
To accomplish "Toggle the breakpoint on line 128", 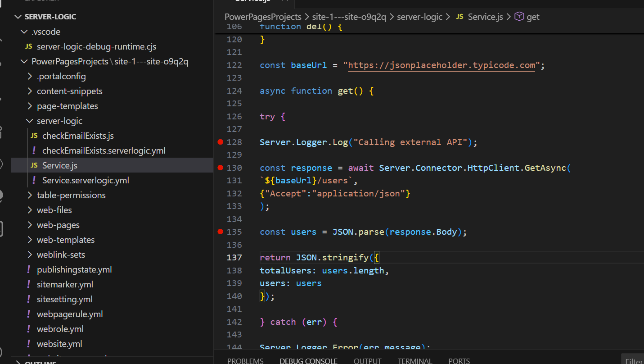I will (x=221, y=142).
